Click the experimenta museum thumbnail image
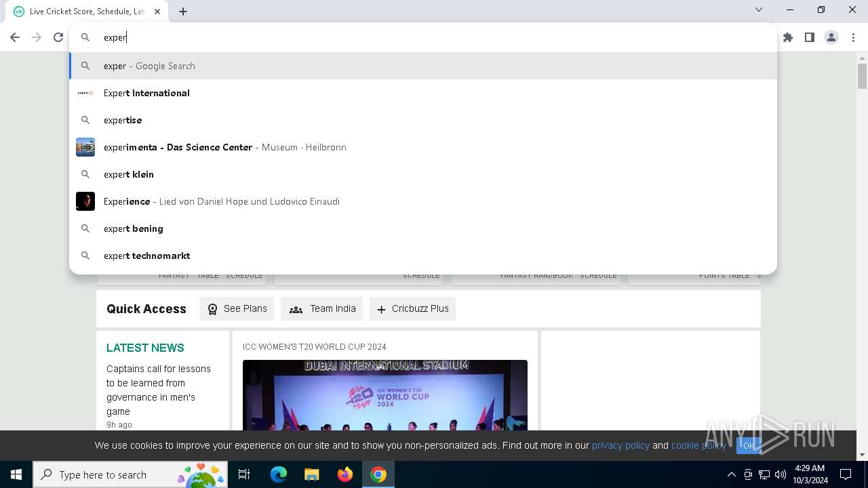 (x=85, y=147)
